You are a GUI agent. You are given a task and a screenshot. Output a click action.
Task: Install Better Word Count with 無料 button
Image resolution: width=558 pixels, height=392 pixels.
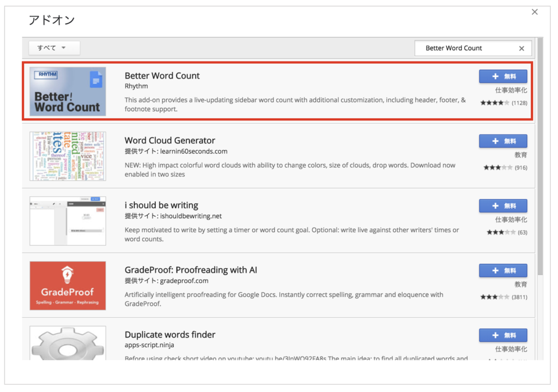[x=503, y=76]
